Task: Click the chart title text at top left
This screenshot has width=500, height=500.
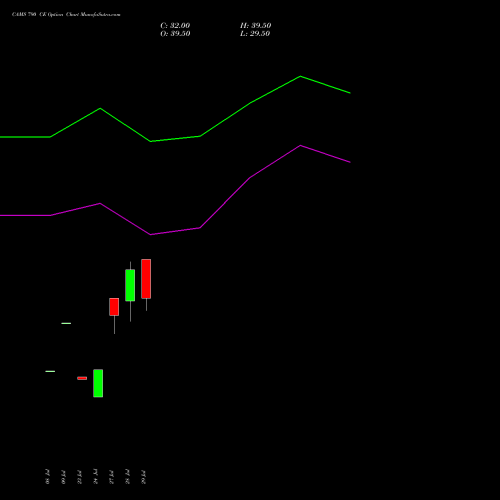Action: click(x=66, y=14)
